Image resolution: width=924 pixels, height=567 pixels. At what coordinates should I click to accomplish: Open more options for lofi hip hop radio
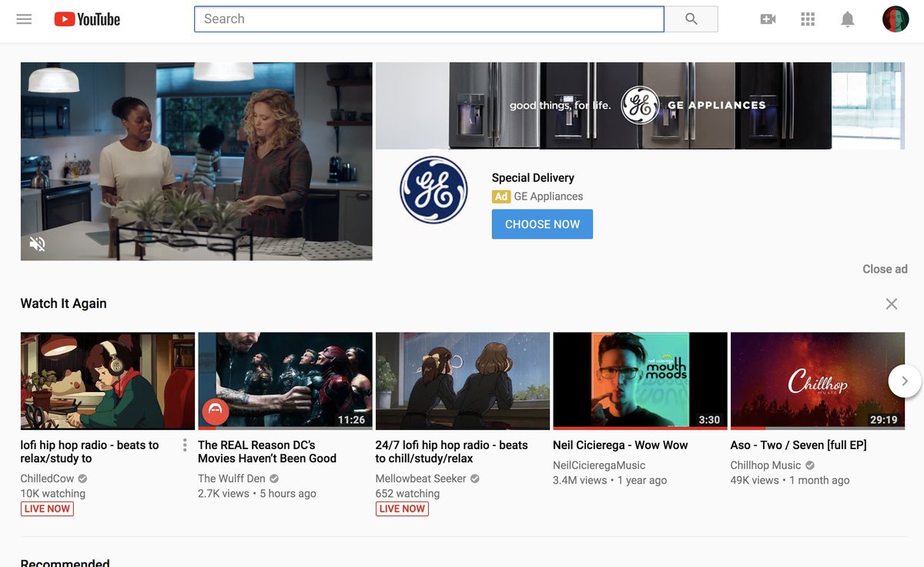coord(185,445)
